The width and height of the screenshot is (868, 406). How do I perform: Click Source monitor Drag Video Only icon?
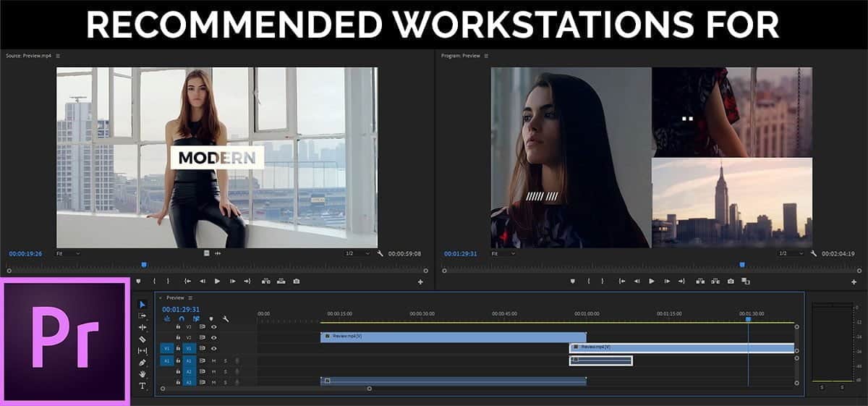(206, 253)
